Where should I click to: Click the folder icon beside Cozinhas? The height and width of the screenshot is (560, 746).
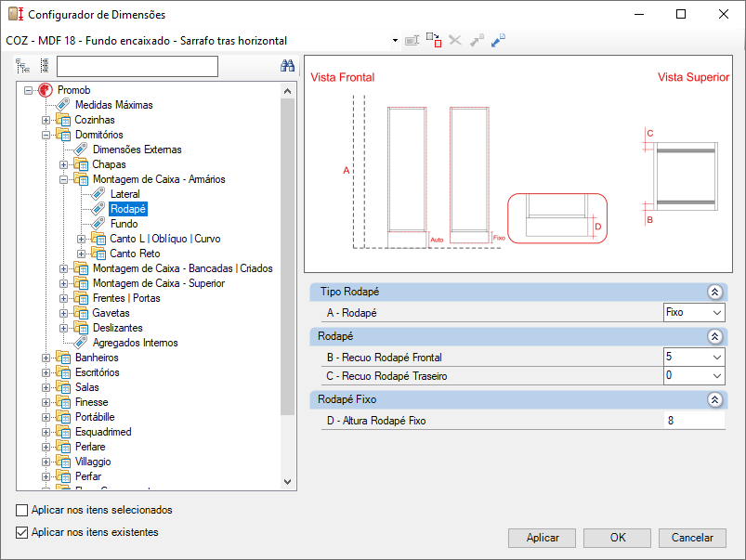pyautogui.click(x=63, y=120)
